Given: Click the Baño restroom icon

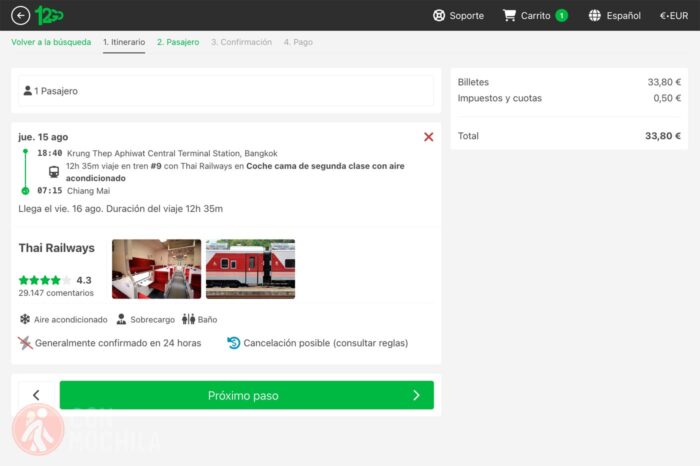Looking at the screenshot, I should 188,319.
